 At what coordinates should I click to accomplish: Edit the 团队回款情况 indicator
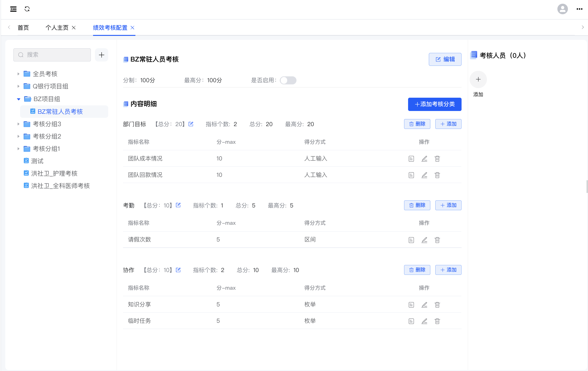[x=424, y=175]
